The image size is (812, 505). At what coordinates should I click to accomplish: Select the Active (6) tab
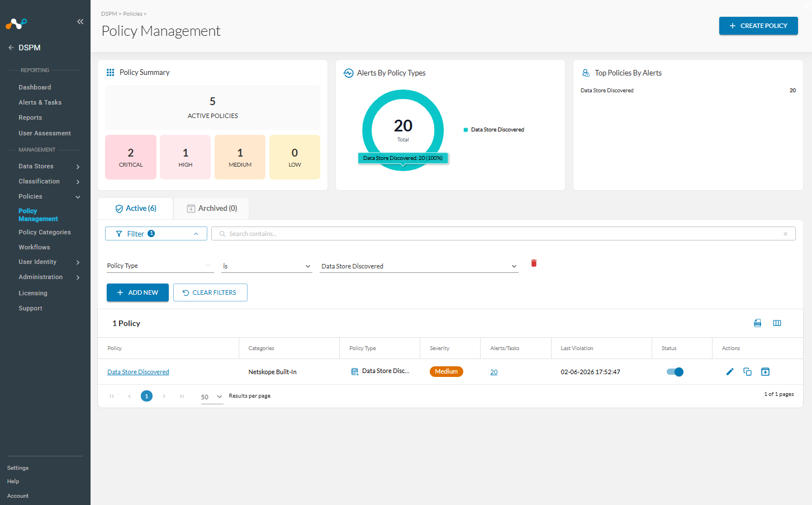tap(135, 209)
